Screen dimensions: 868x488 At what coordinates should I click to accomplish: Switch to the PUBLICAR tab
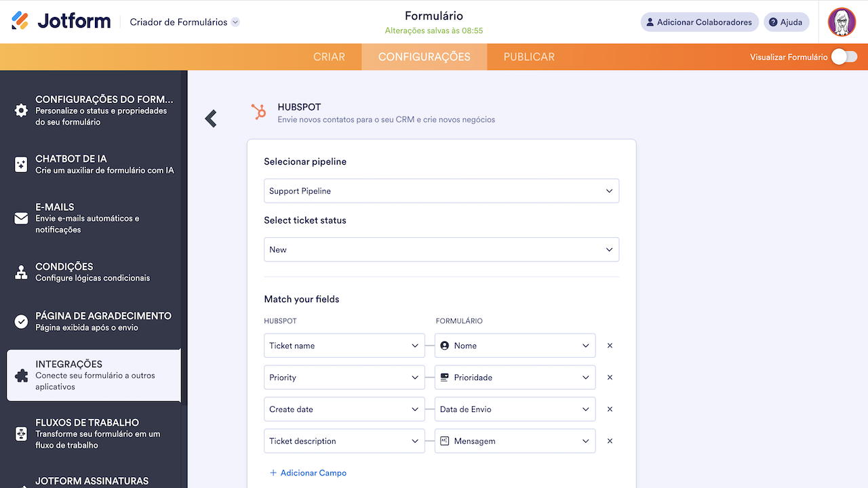point(528,57)
